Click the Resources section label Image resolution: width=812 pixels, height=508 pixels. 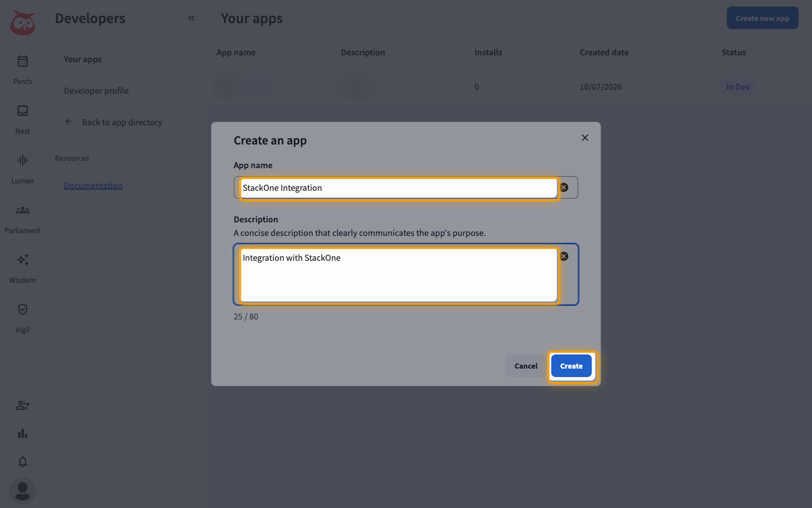72,159
